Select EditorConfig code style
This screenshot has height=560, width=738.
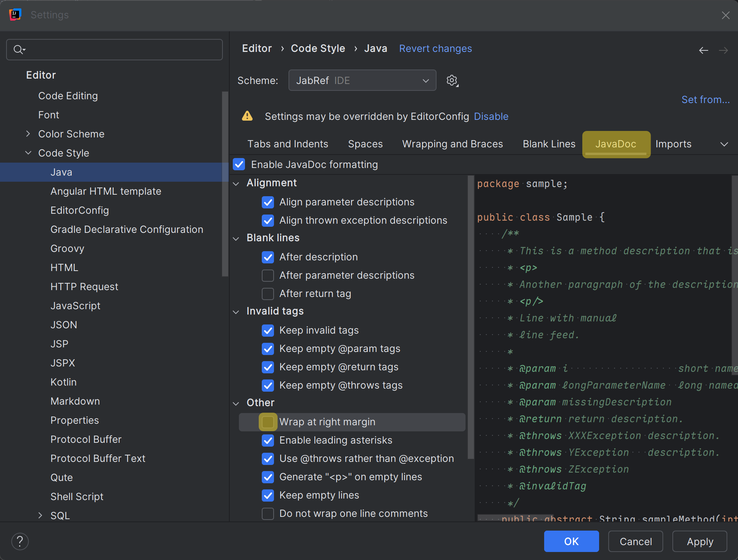coord(79,210)
